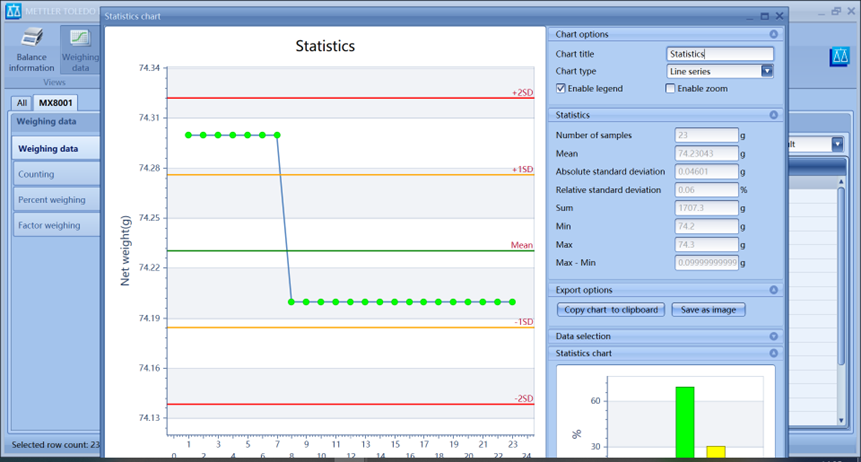861x462 pixels.
Task: Click scrollbar down arrow in main window
Action: tap(841, 421)
